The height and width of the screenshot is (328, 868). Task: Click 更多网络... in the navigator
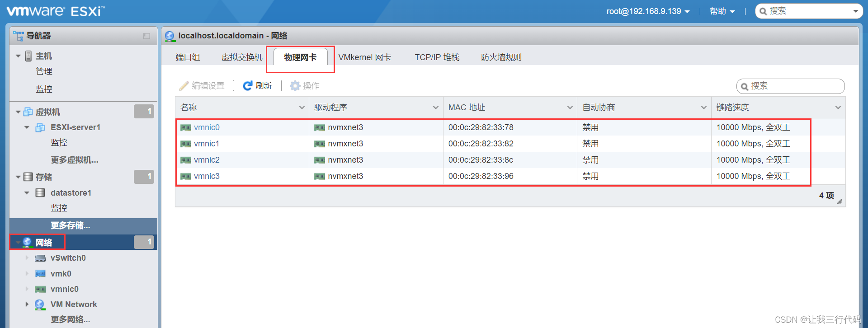coord(70,319)
